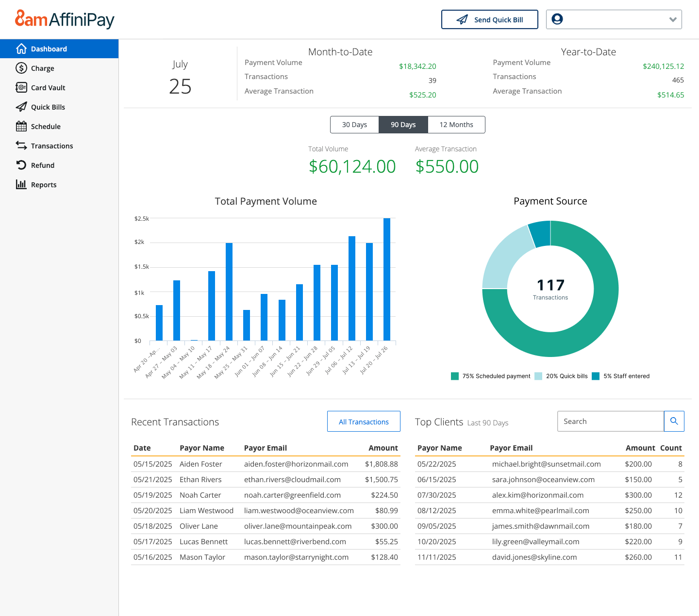This screenshot has height=616, width=699.
Task: Select the Transactions arrows icon
Action: click(22, 146)
